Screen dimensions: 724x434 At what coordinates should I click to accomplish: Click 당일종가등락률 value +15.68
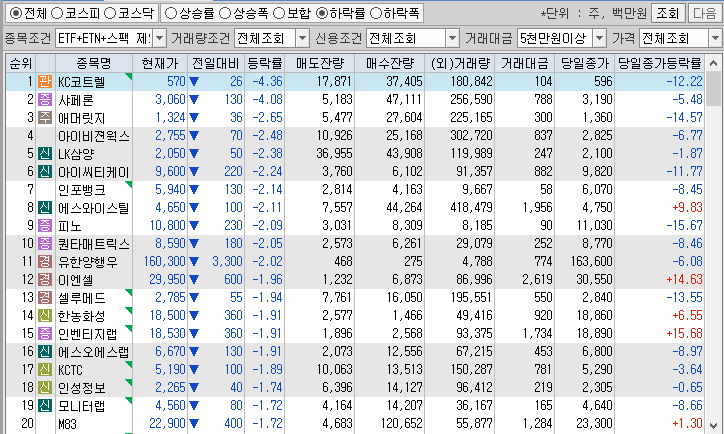[x=684, y=334]
